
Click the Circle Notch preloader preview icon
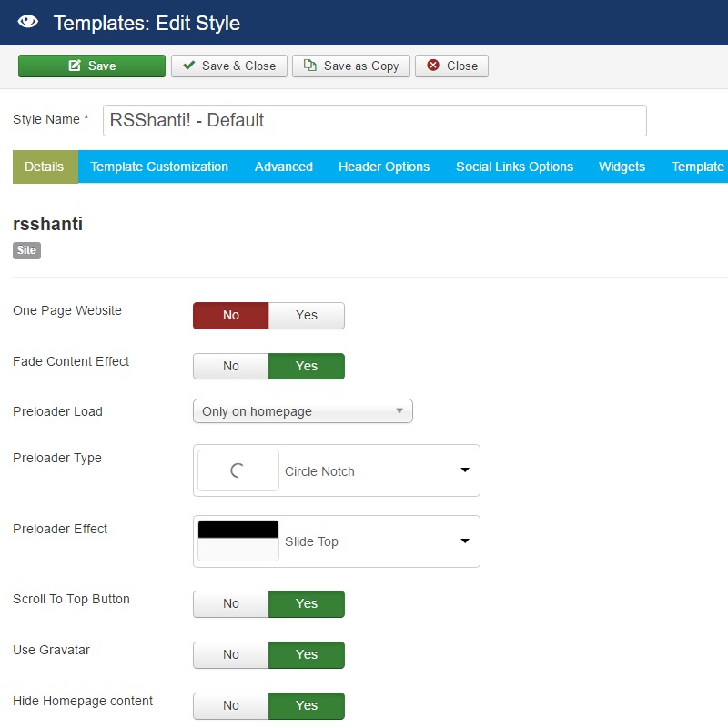pyautogui.click(x=238, y=470)
